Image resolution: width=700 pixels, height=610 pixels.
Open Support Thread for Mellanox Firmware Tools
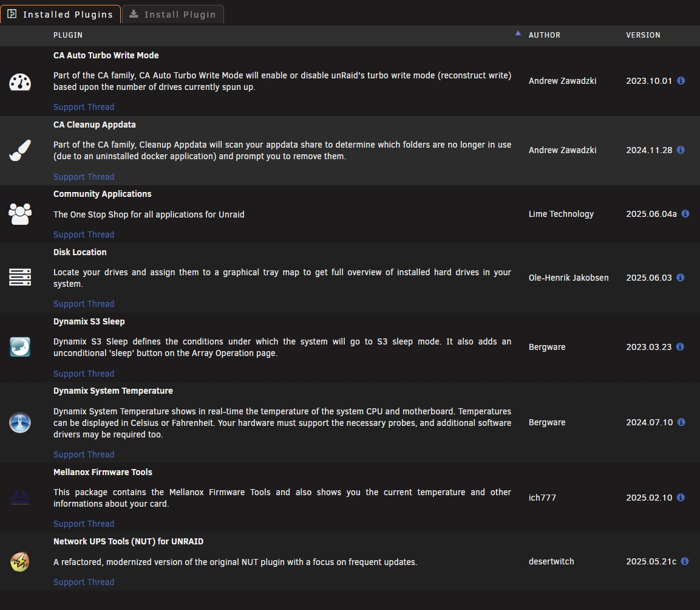click(x=84, y=524)
